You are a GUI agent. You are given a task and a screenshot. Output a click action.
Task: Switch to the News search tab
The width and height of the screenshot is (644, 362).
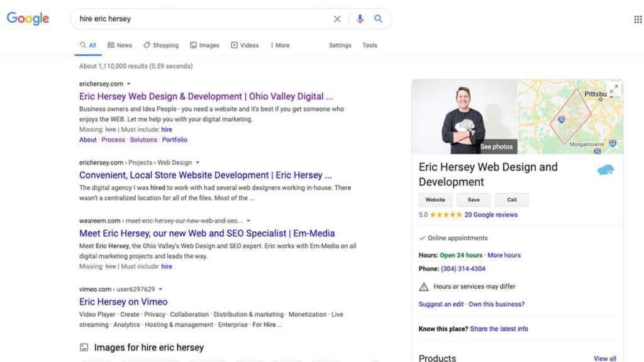(x=119, y=45)
